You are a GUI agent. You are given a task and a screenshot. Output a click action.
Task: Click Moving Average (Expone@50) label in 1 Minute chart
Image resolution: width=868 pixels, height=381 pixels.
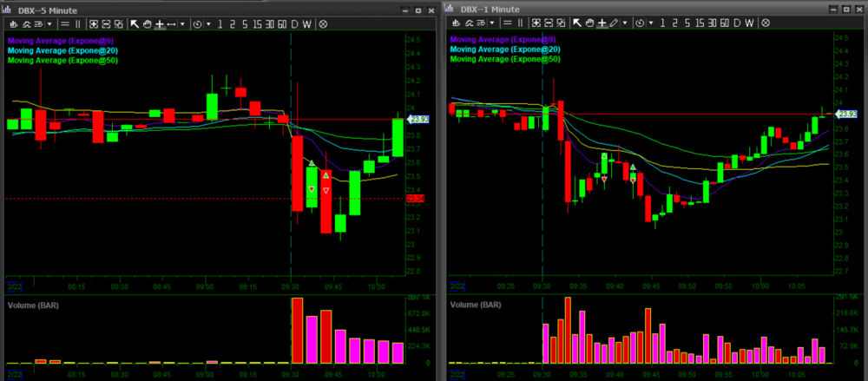[505, 59]
